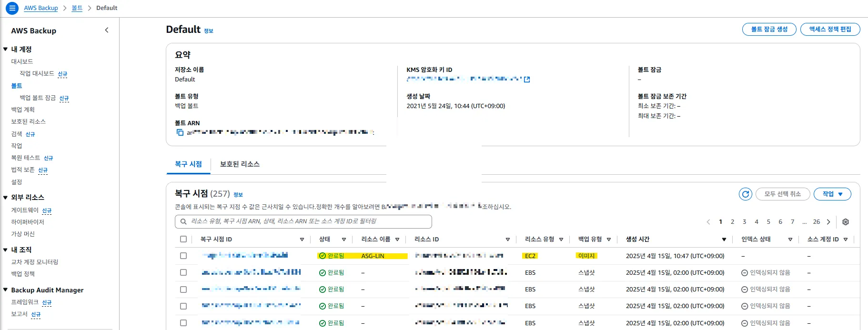Open the 작업 actions dropdown button
Viewport: 868px width, 330px height.
pyautogui.click(x=832, y=194)
